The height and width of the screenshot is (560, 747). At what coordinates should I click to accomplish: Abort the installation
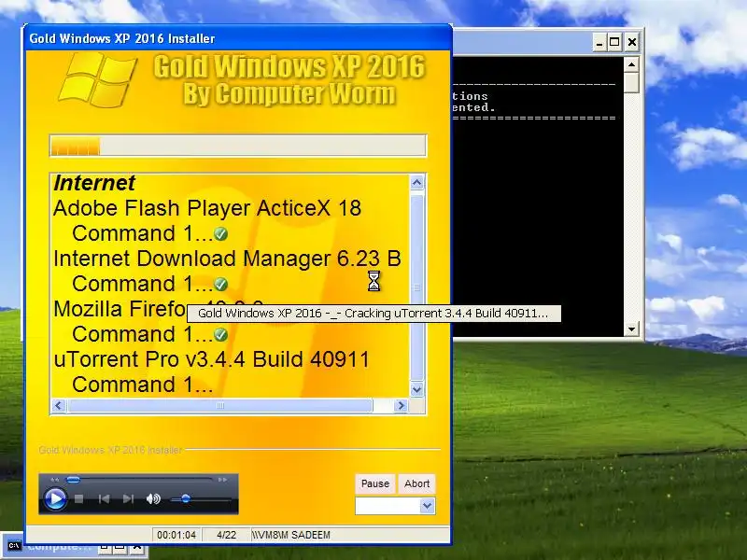(416, 483)
